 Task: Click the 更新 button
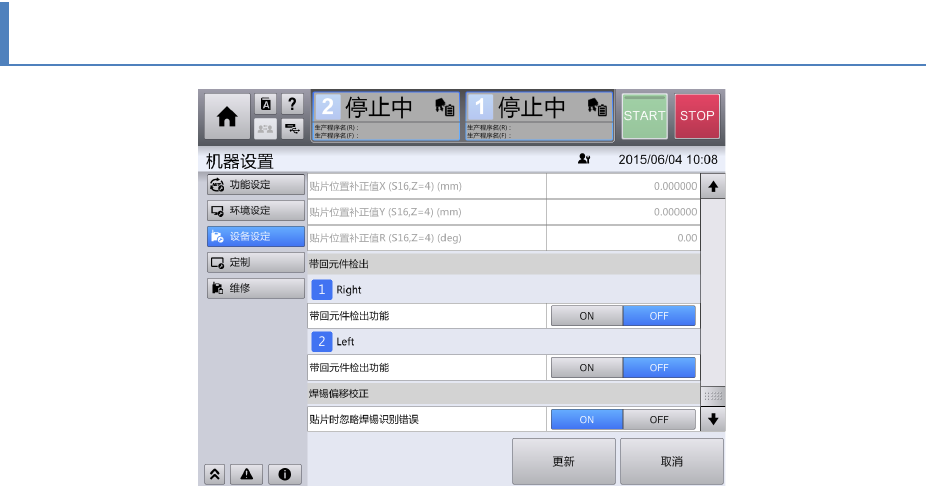click(563, 461)
